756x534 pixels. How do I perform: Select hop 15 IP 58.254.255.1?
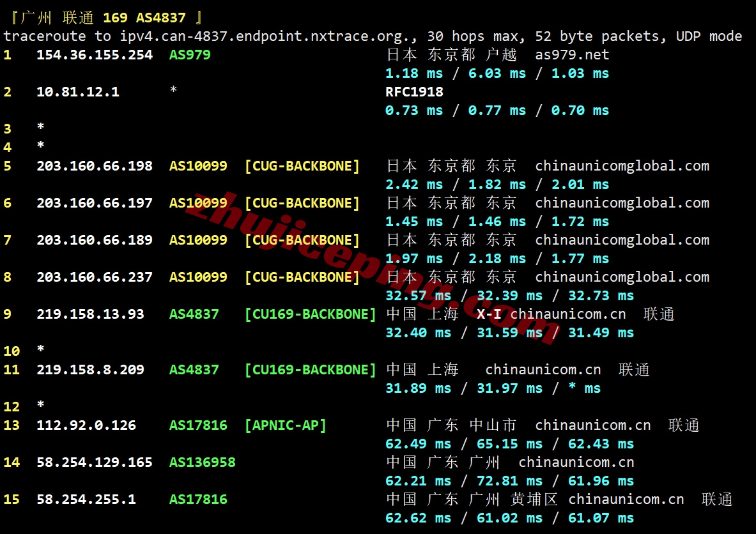click(x=86, y=500)
